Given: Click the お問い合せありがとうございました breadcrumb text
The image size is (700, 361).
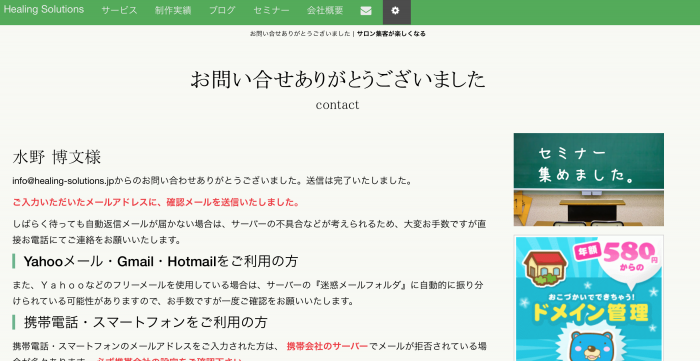Looking at the screenshot, I should pos(300,33).
